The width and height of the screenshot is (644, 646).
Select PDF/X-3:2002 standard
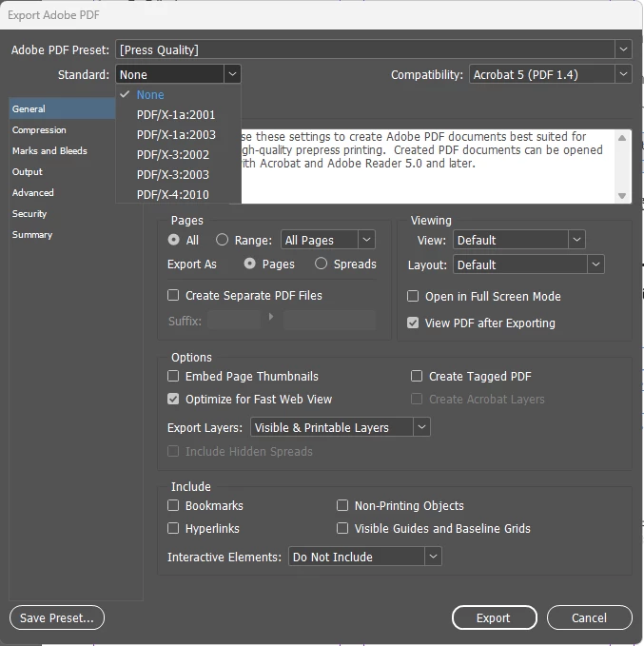pos(178,155)
